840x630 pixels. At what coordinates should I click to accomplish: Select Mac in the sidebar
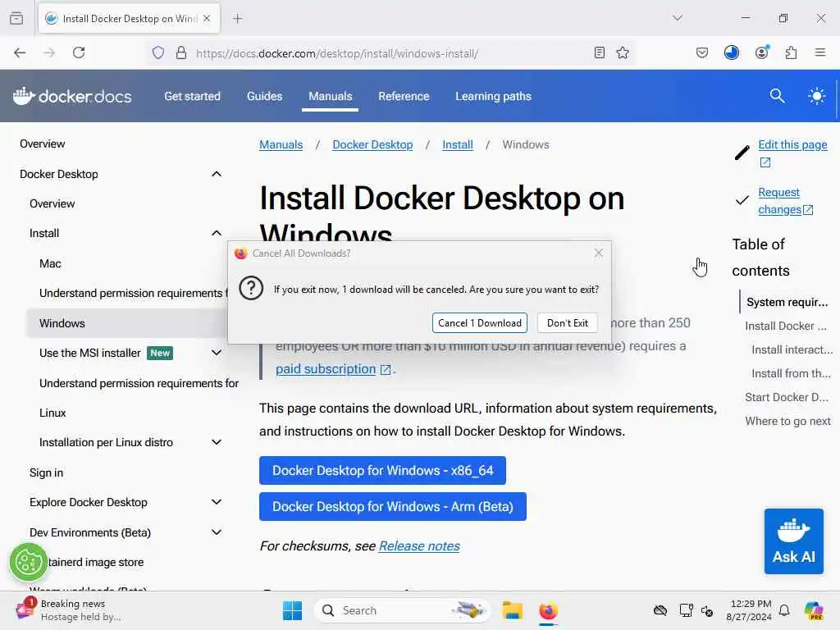coord(50,263)
